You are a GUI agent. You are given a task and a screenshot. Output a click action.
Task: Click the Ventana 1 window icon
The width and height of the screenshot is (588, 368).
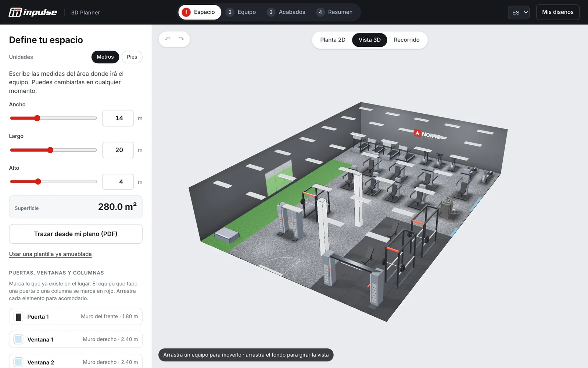pos(18,340)
